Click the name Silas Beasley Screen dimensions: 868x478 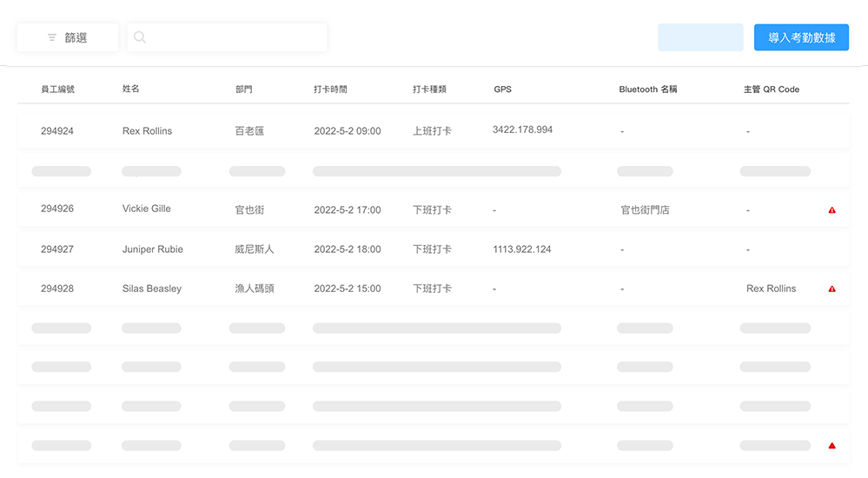coord(152,289)
